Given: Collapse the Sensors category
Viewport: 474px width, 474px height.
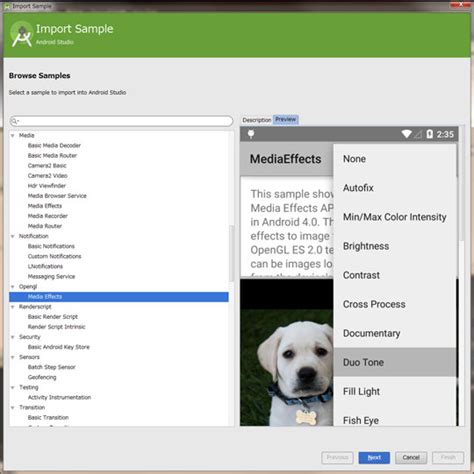Looking at the screenshot, I should point(13,357).
